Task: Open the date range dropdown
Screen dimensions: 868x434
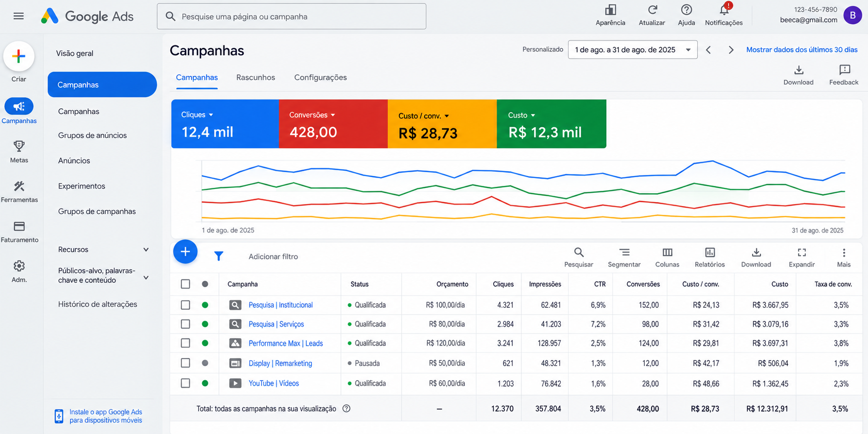Action: pyautogui.click(x=633, y=49)
